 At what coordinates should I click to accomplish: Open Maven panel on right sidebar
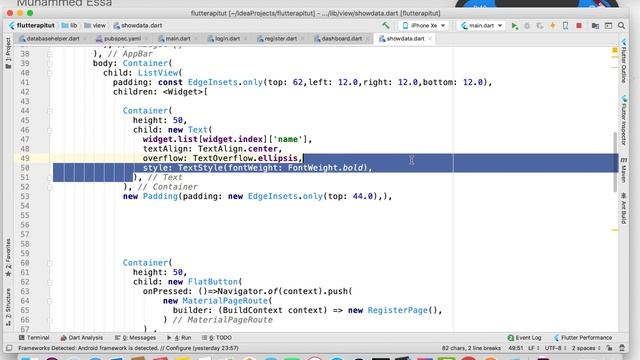[623, 170]
